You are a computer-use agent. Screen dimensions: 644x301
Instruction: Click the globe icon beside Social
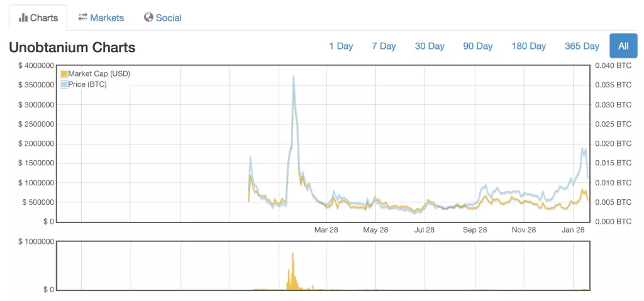pos(148,18)
